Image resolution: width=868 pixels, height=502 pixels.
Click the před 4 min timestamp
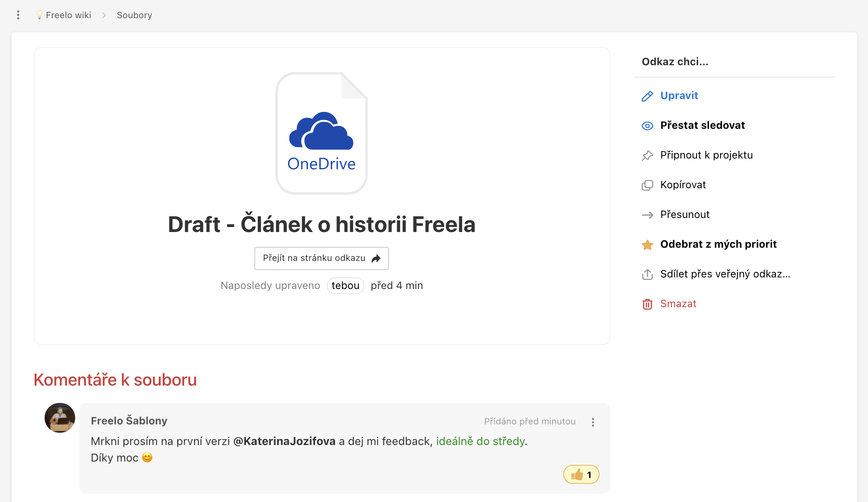pos(397,286)
